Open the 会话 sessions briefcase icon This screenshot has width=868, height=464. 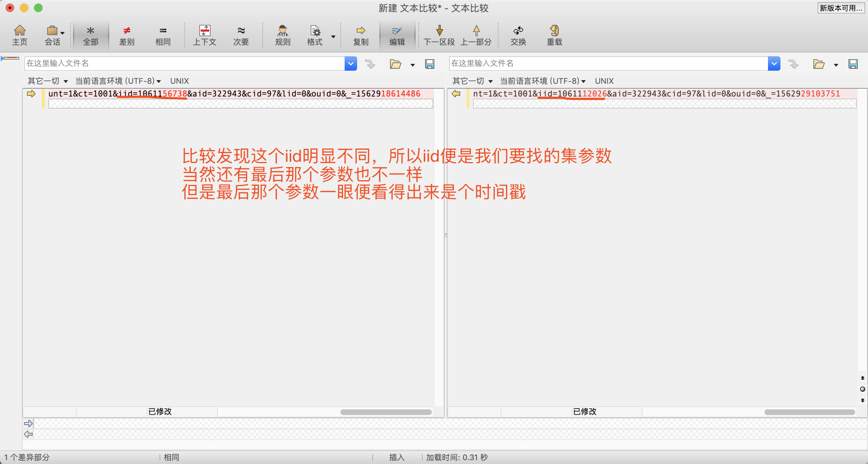(x=52, y=35)
